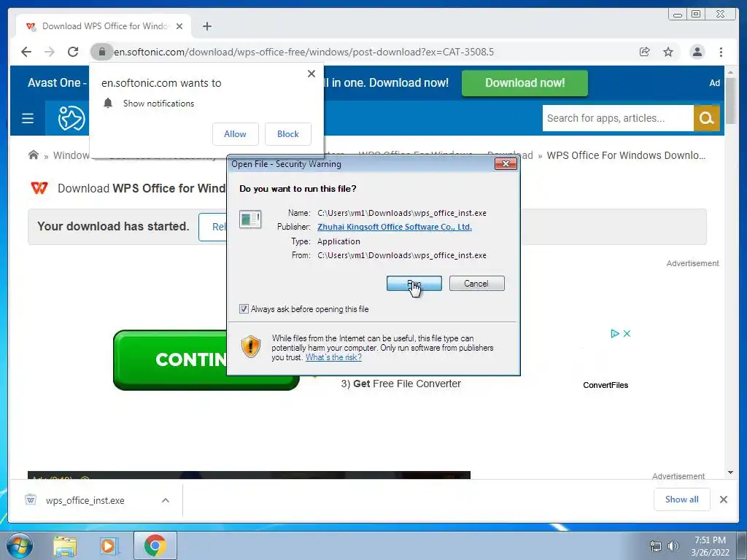Open Chrome three-dot menu
This screenshot has width=747, height=560.
tap(721, 52)
